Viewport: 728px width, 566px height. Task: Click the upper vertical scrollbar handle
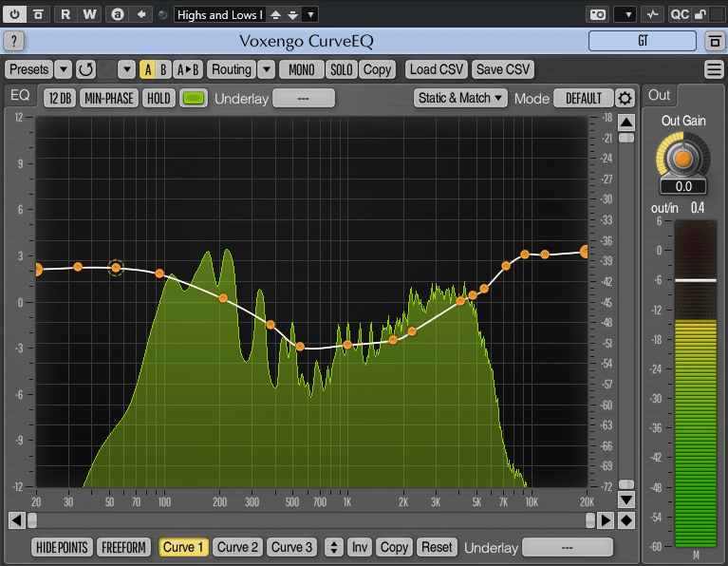tap(626, 138)
